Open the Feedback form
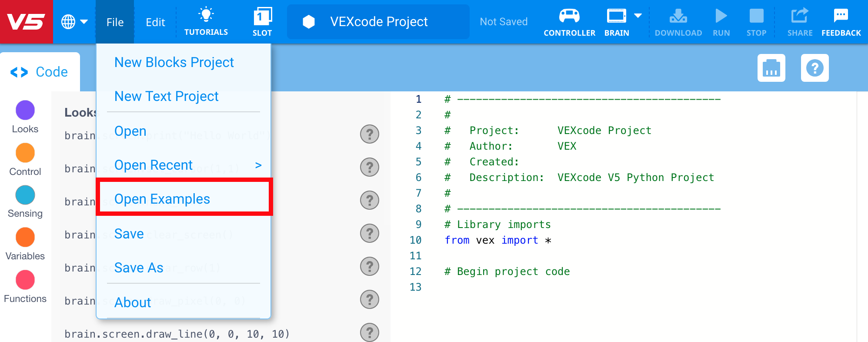 (841, 21)
